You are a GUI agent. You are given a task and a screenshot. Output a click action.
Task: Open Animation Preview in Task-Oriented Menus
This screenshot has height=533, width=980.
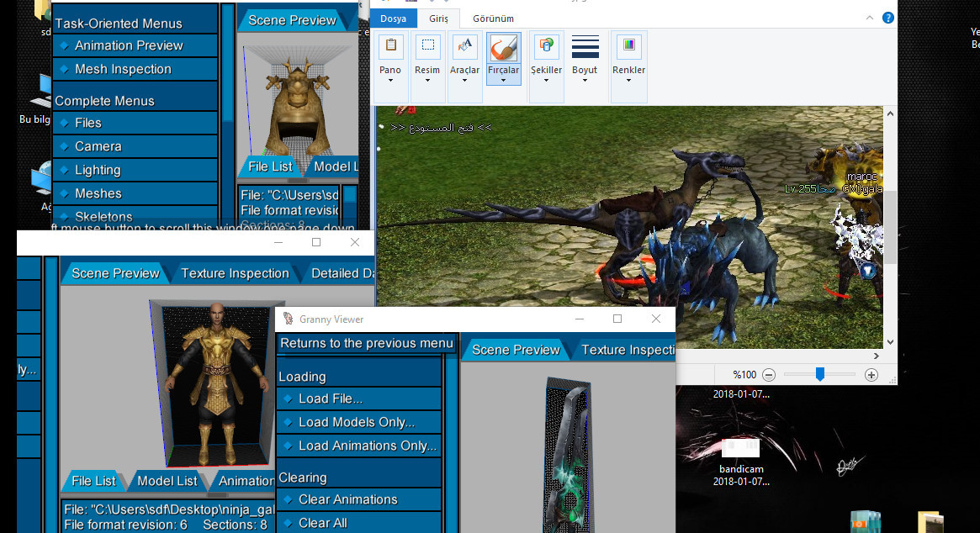click(x=135, y=45)
